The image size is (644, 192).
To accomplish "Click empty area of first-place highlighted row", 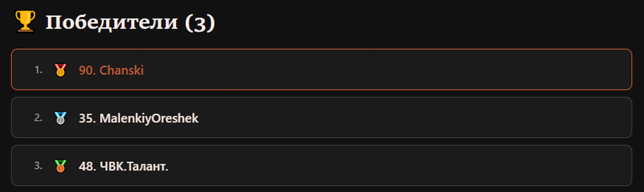I will pyautogui.click(x=375, y=70).
